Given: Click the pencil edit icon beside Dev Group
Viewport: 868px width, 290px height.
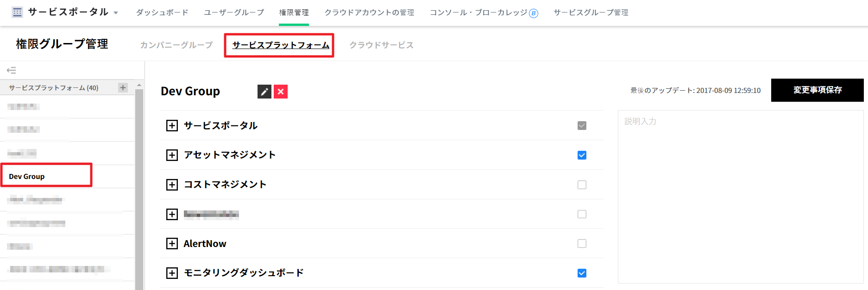Looking at the screenshot, I should 264,92.
